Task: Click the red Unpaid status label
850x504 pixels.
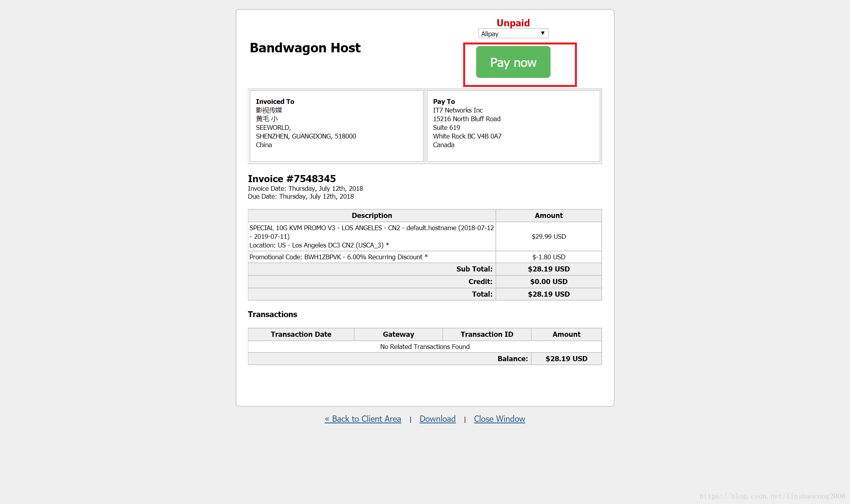Action: pos(513,23)
